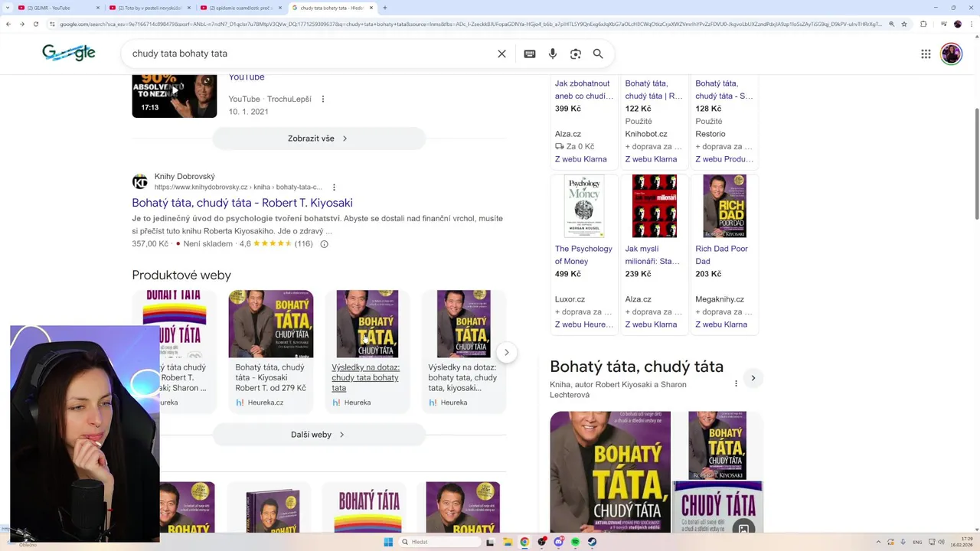Open The Psychology of Money cover image
The image size is (980, 551).
pyautogui.click(x=584, y=206)
